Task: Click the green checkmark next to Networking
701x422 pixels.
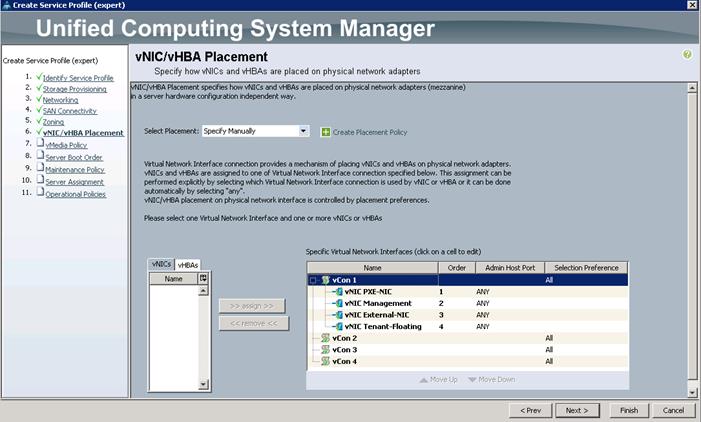Action: click(x=39, y=99)
